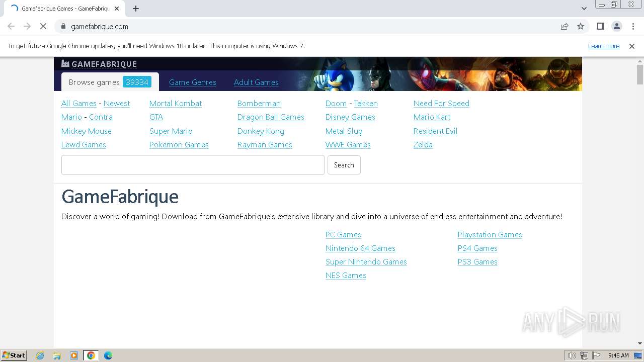Stop page loading with the X button

pyautogui.click(x=43, y=26)
